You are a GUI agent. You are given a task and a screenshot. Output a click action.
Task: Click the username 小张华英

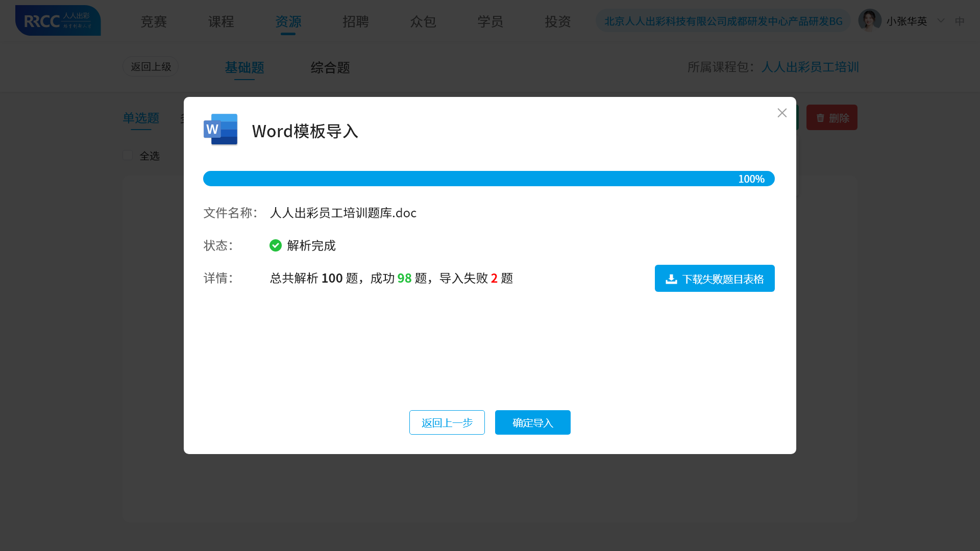906,21
